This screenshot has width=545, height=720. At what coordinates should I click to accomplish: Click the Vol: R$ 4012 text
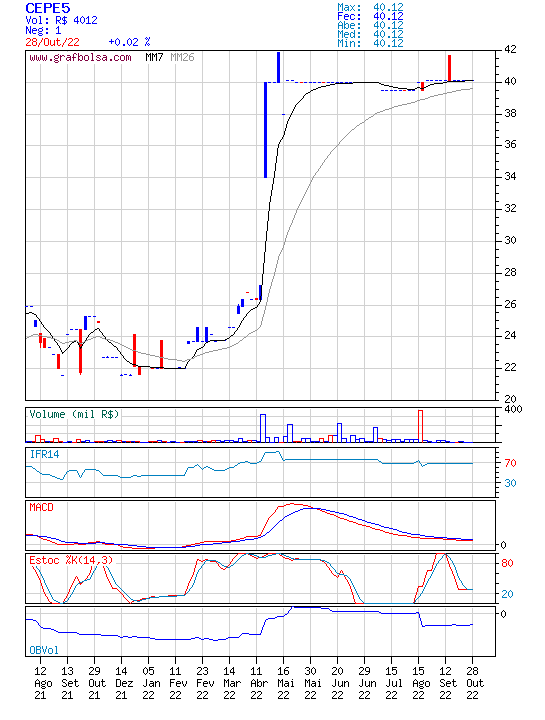(62, 20)
